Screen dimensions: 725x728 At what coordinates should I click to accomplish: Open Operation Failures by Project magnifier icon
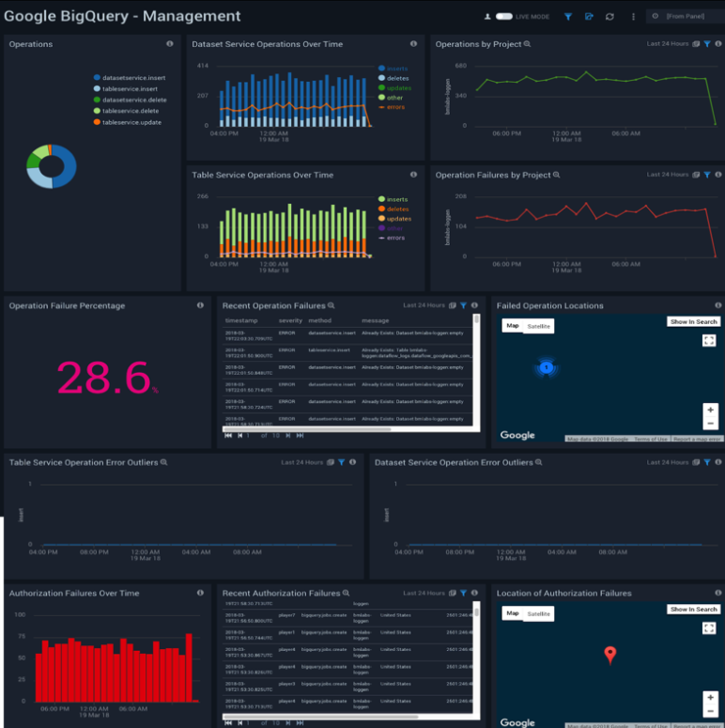tap(556, 175)
